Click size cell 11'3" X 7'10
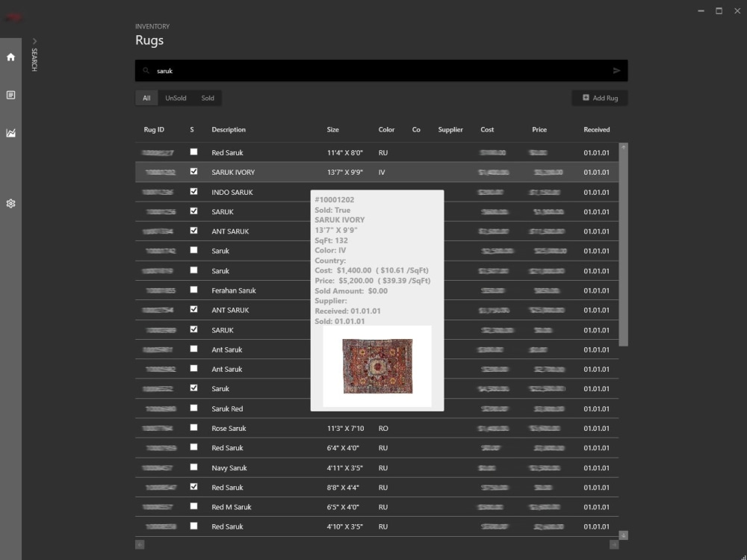The width and height of the screenshot is (747, 560). click(x=345, y=429)
